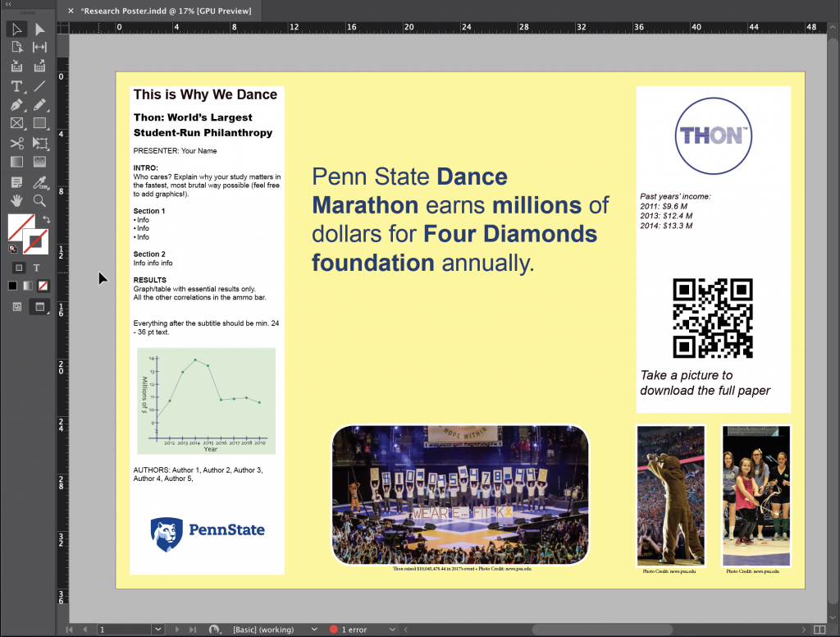The height and width of the screenshot is (637, 840).
Task: Pick the Content Placer tool
Action: click(39, 66)
